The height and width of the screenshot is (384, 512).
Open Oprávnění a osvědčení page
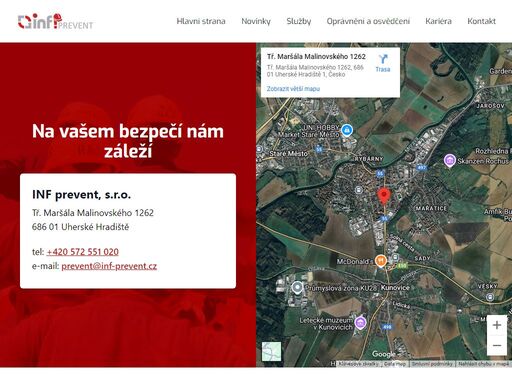point(368,21)
